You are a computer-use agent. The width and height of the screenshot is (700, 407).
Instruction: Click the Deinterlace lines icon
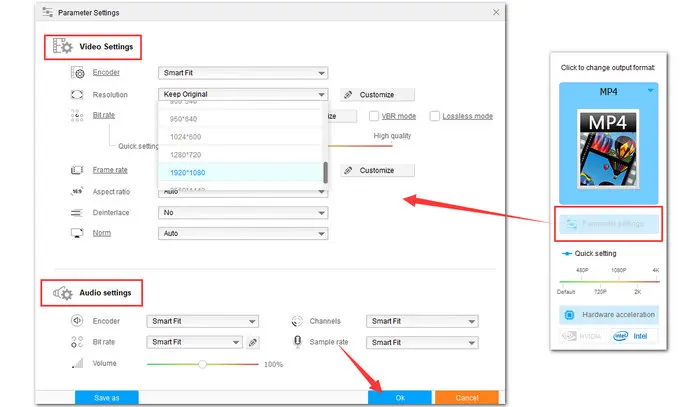pos(77,213)
